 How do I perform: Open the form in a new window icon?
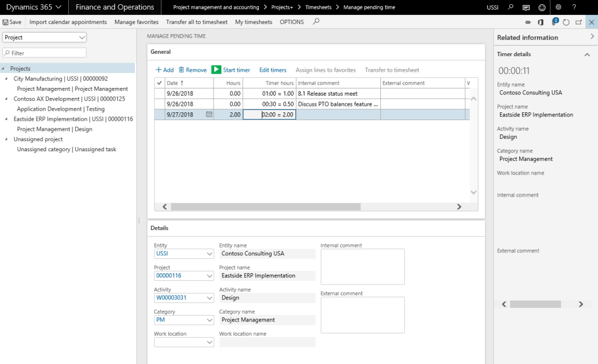pyautogui.click(x=578, y=23)
